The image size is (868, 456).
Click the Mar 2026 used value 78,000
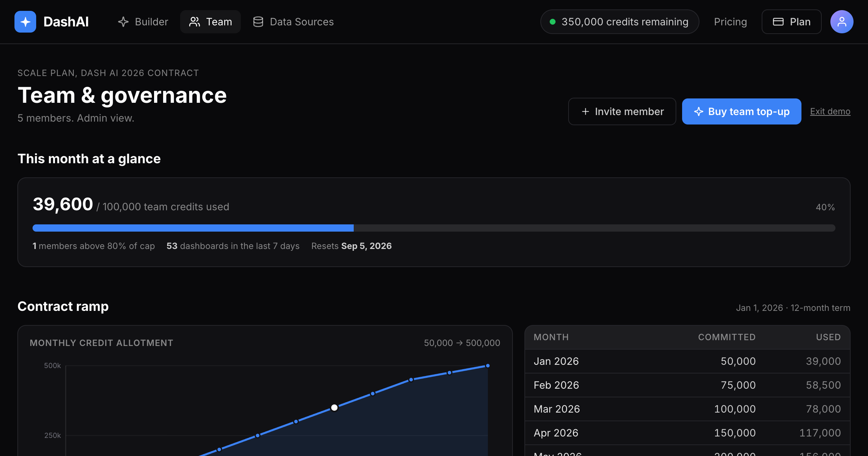[x=823, y=409]
